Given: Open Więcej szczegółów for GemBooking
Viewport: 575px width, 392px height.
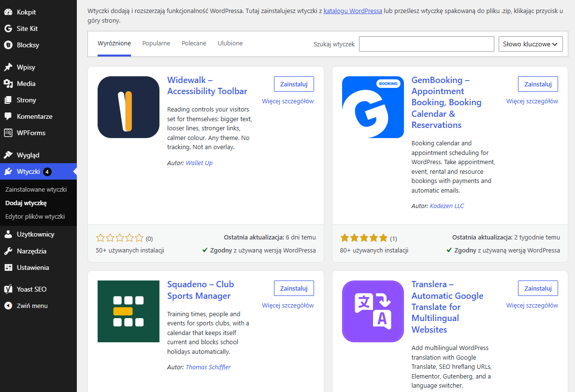Looking at the screenshot, I should 532,101.
